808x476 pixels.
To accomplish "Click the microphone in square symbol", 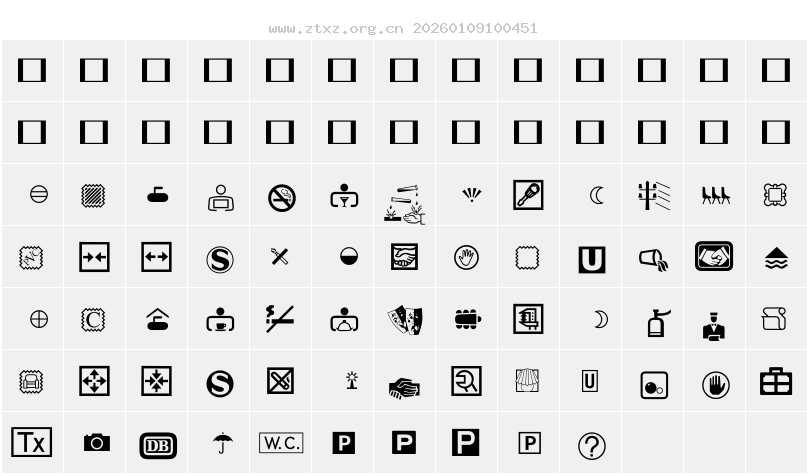I will (528, 195).
